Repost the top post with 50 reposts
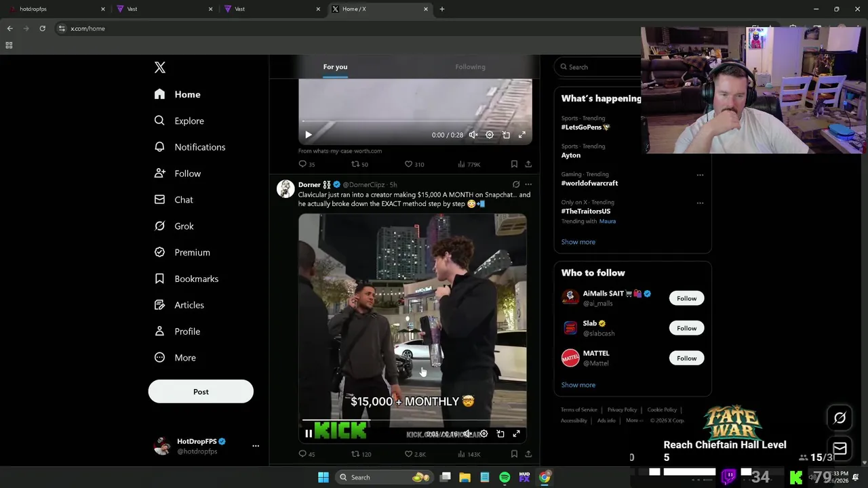 click(x=359, y=164)
